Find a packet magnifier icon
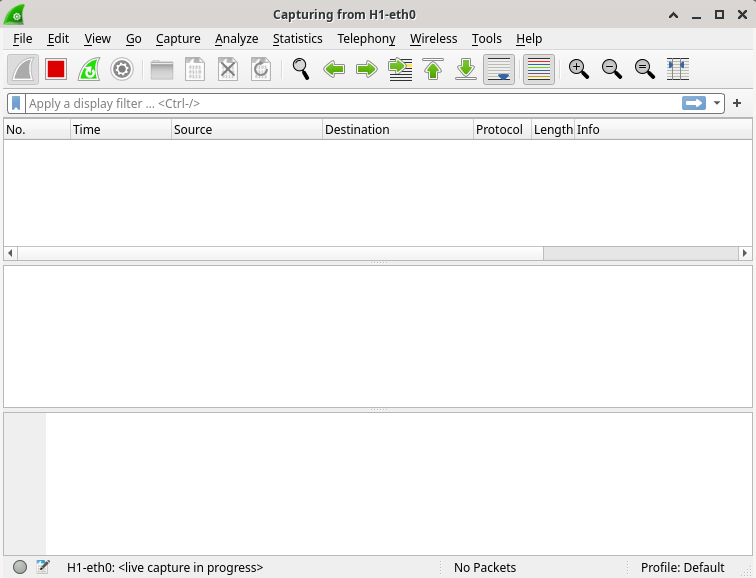This screenshot has width=756, height=578. click(301, 69)
